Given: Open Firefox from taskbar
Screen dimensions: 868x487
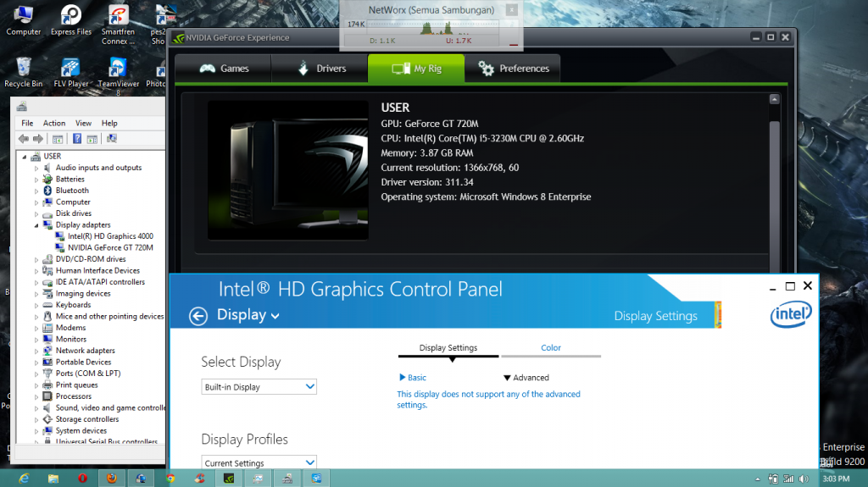Looking at the screenshot, I should point(112,479).
